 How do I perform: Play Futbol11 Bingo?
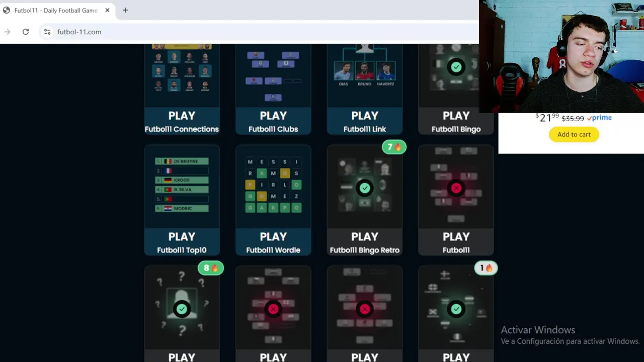456,121
